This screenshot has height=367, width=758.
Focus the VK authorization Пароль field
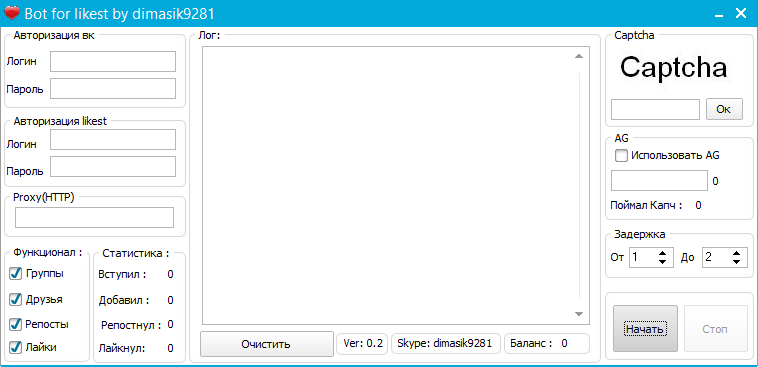(113, 88)
